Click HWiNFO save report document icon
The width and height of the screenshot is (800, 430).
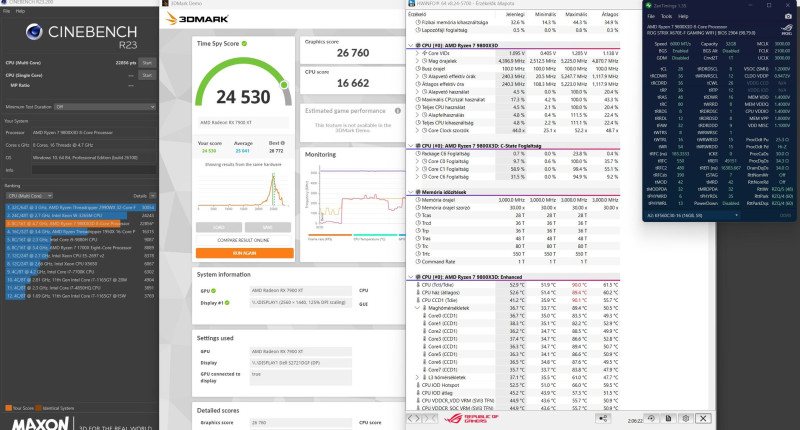pos(668,418)
